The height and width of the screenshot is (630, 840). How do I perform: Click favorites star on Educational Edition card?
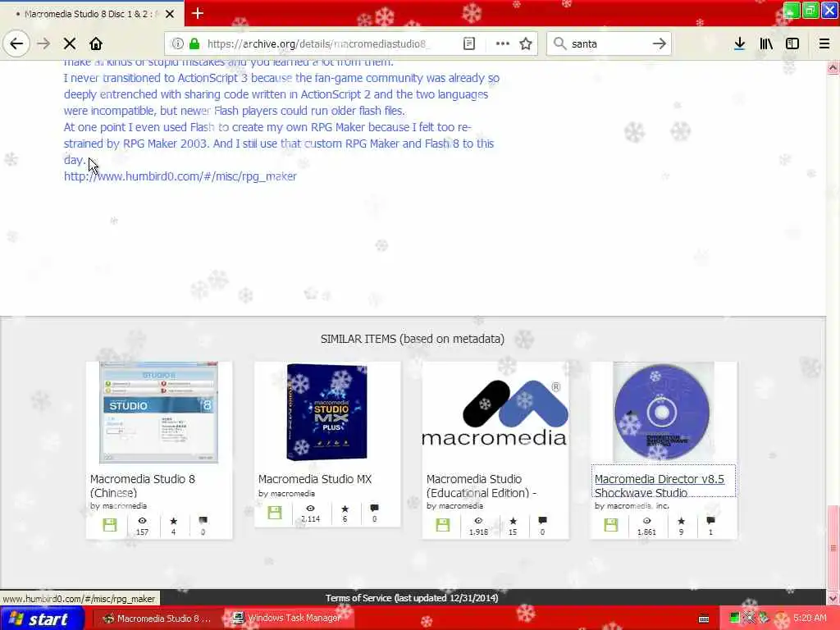point(513,521)
